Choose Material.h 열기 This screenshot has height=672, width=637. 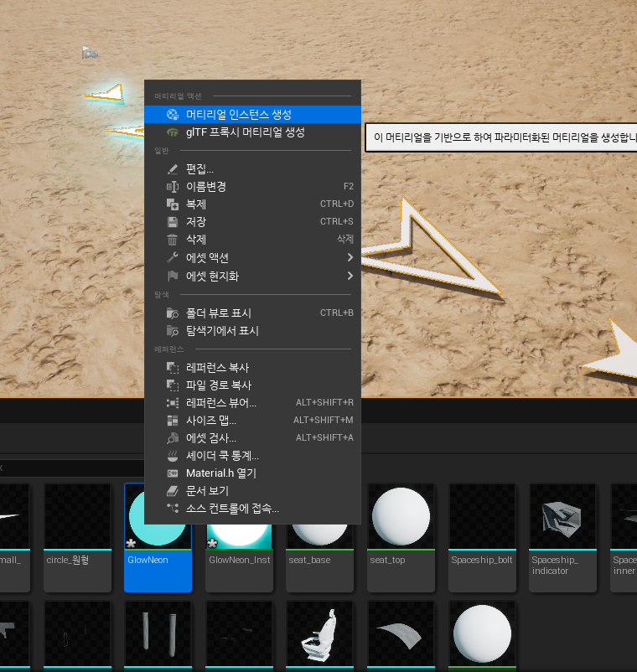click(252, 473)
